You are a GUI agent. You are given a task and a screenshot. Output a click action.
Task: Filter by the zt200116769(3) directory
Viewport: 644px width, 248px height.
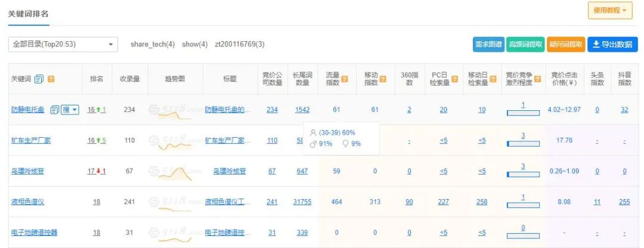(x=240, y=44)
